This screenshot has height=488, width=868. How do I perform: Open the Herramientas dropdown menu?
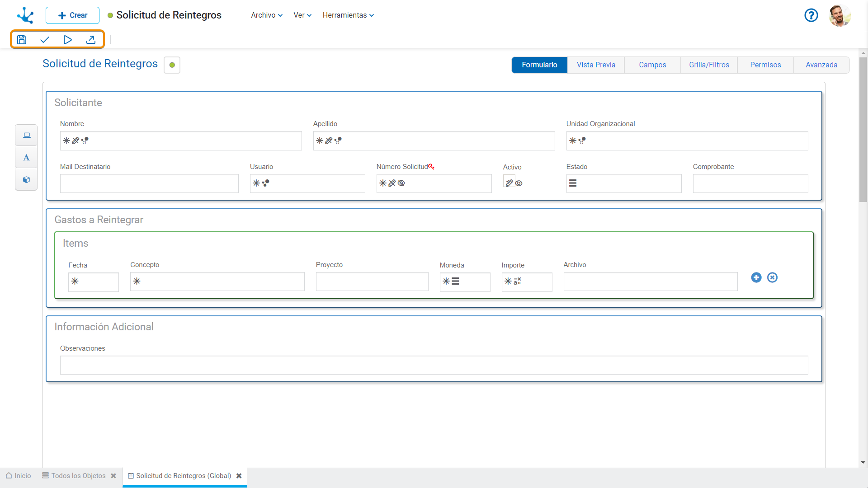(348, 15)
